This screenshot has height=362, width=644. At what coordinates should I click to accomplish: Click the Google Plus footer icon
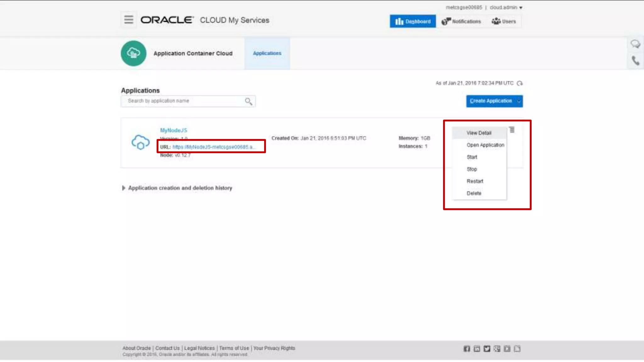[497, 349]
